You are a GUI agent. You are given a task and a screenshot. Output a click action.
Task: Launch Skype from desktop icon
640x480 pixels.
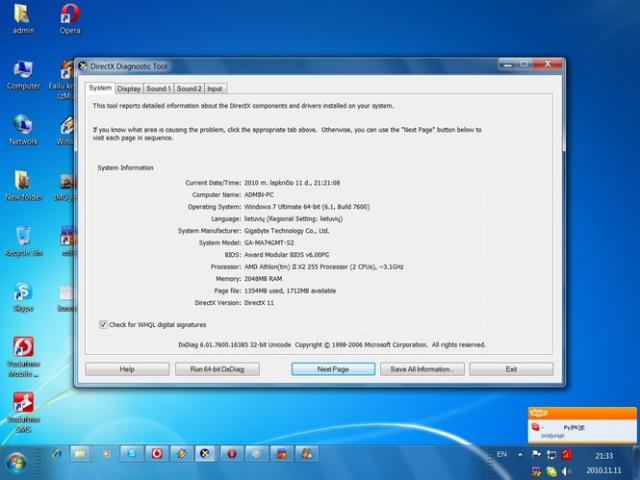click(22, 293)
